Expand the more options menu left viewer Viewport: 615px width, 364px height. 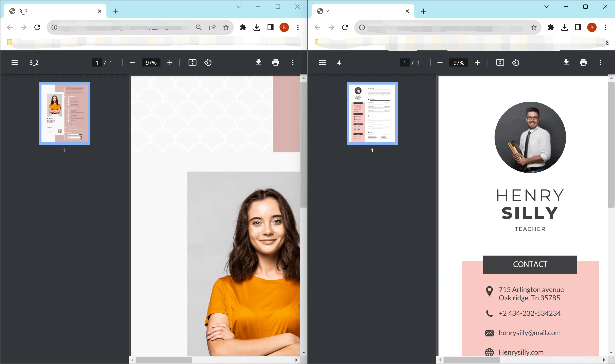(293, 62)
